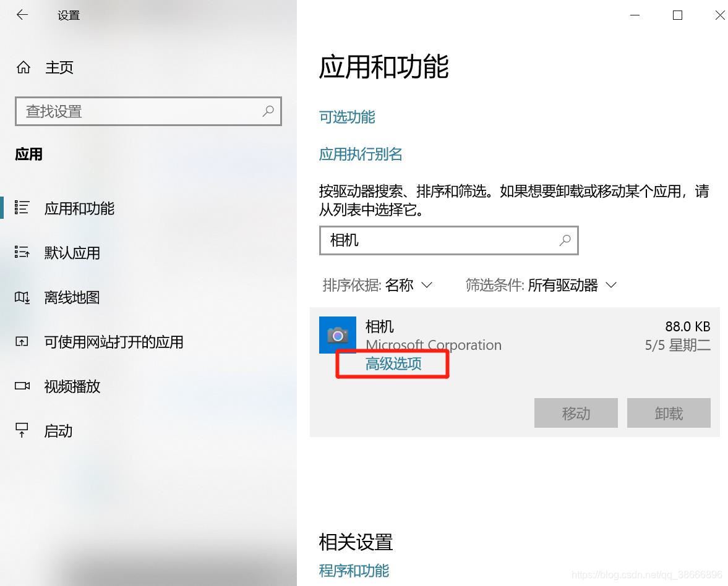
Task: Open the 应用执行别名 link
Action: pos(361,154)
